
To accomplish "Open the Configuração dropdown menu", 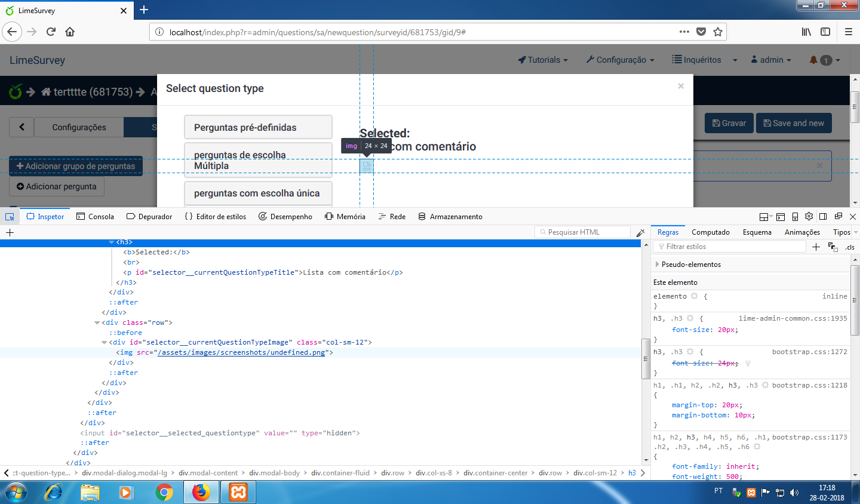I will (x=620, y=60).
